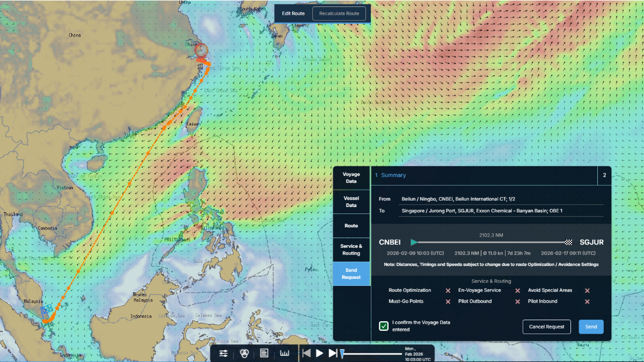Image resolution: width=644 pixels, height=362 pixels.
Task: Click the CNBEI port code label
Action: (x=390, y=242)
